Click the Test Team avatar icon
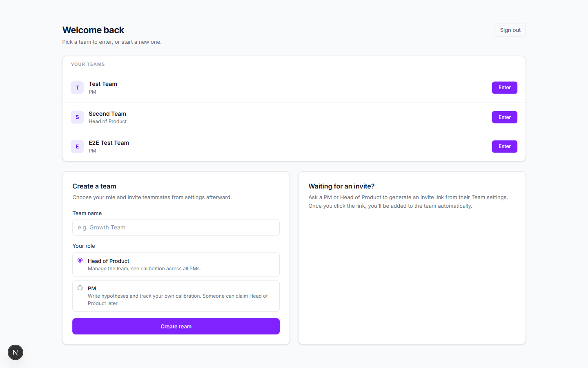This screenshot has height=368, width=588. [x=77, y=88]
